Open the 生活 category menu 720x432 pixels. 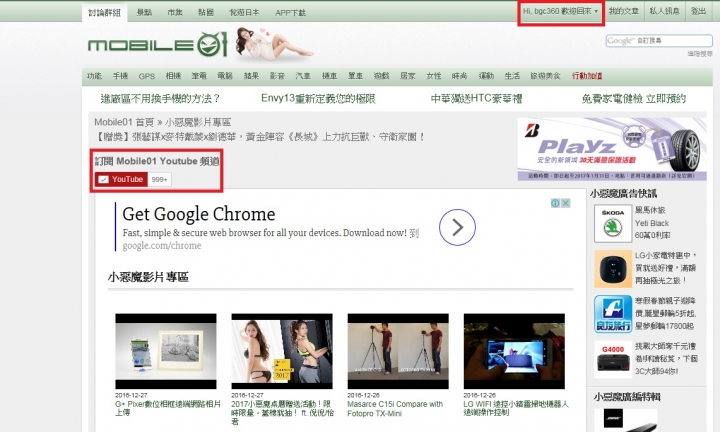[512, 76]
